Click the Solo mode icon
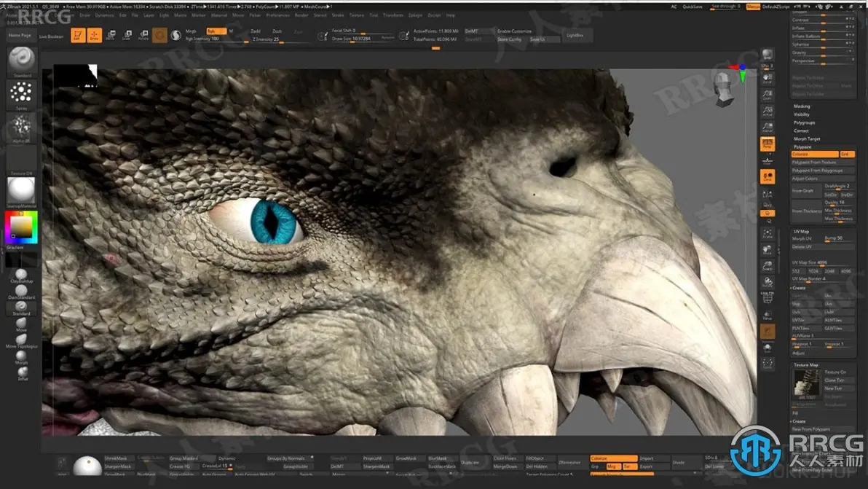Viewport: 868px width, 489px height. point(768,348)
